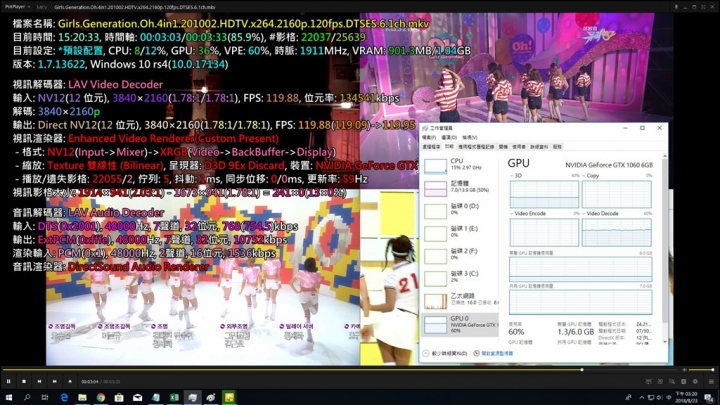720x405 pixels.
Task: Select 磁碟 1 (E:) in the sidebar
Action: click(459, 232)
